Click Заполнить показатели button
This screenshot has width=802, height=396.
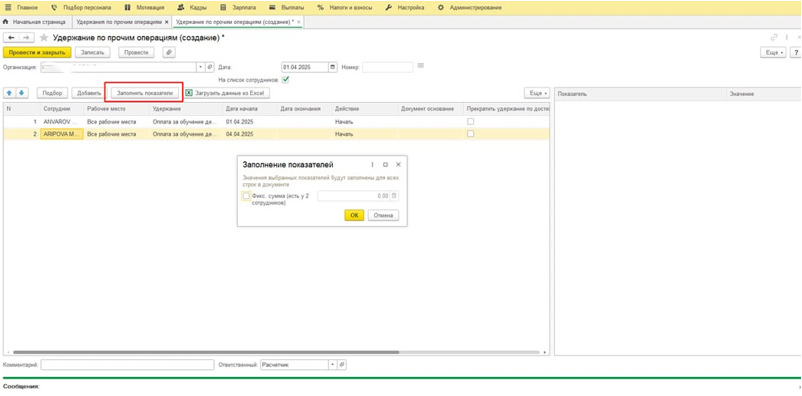coord(145,93)
